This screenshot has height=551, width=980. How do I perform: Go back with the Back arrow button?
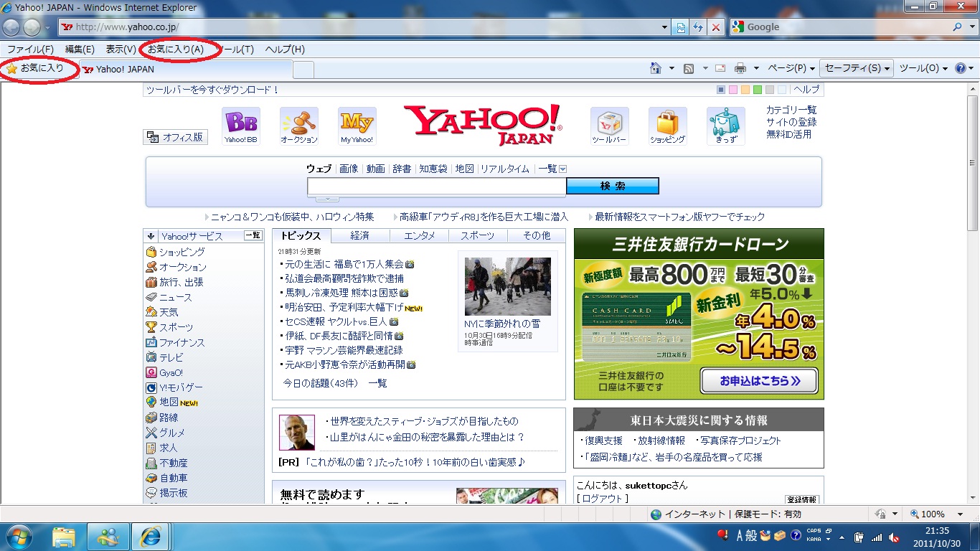coord(11,27)
